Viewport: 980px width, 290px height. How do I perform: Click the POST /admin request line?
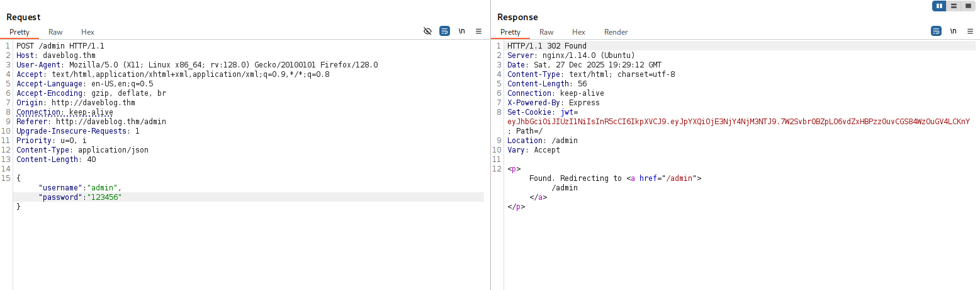[x=60, y=46]
